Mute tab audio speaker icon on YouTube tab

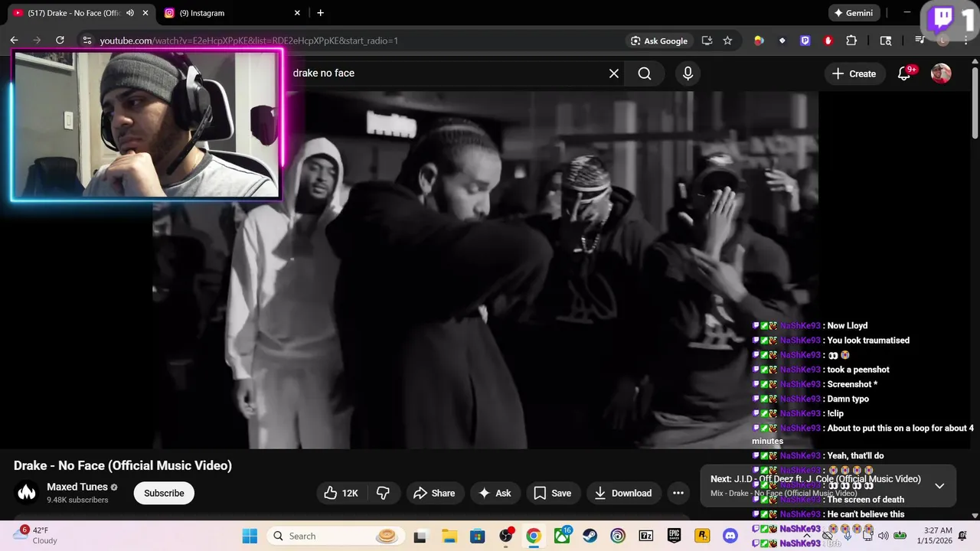pos(130,13)
